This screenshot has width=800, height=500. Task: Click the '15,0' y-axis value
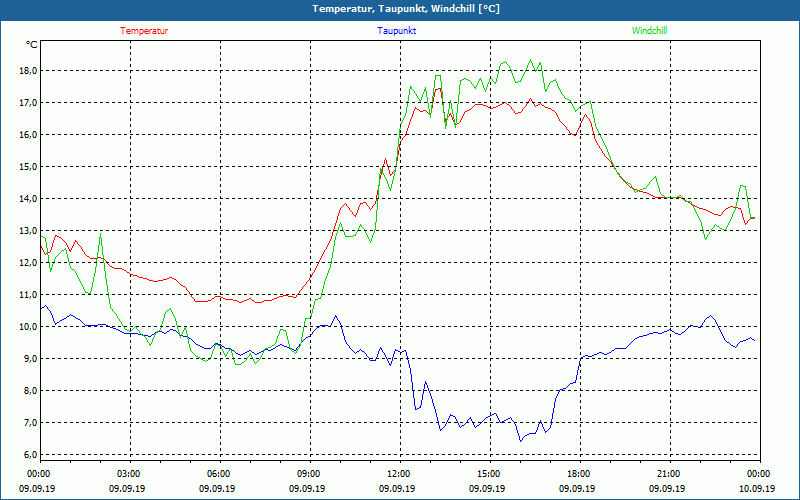29,166
